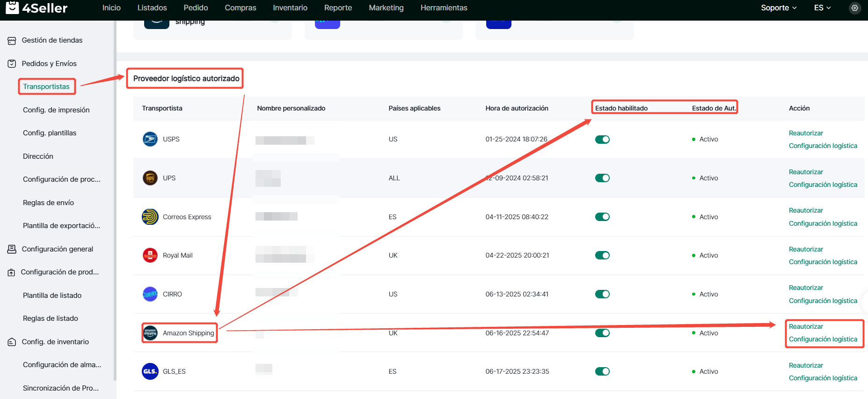
Task: Toggle the GLS_ES enabled switch
Action: (602, 371)
